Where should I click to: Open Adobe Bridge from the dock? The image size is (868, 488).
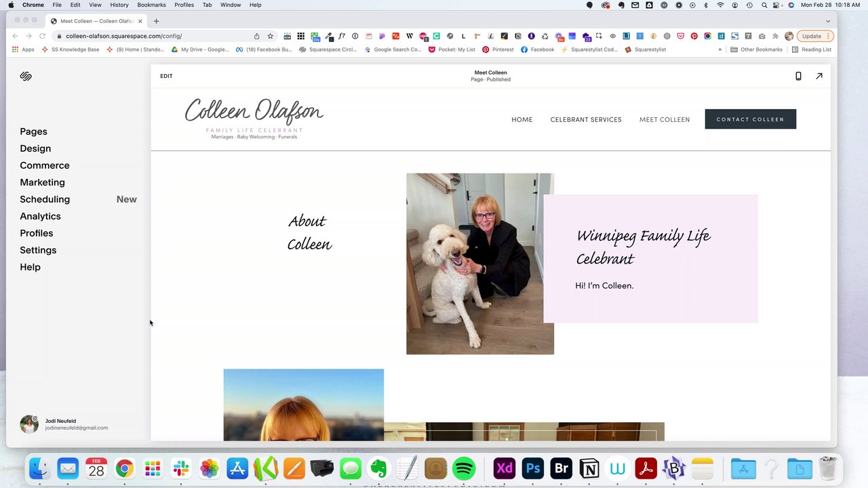(x=561, y=468)
